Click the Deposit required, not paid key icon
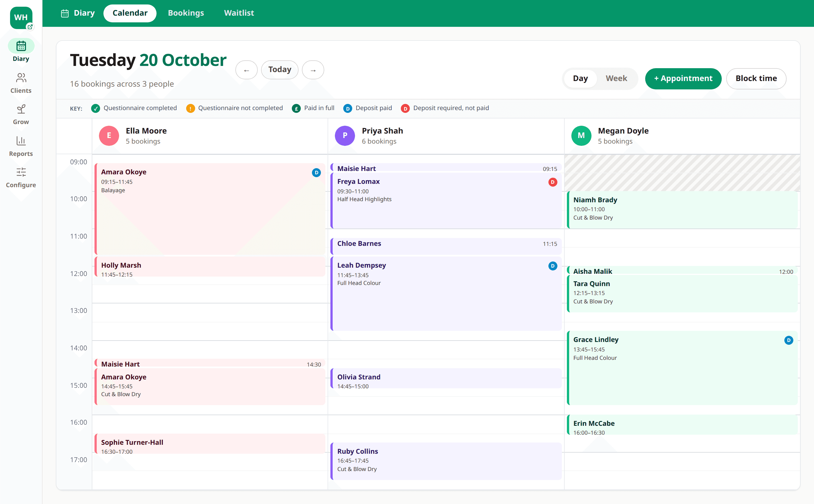This screenshot has height=504, width=814. point(405,109)
